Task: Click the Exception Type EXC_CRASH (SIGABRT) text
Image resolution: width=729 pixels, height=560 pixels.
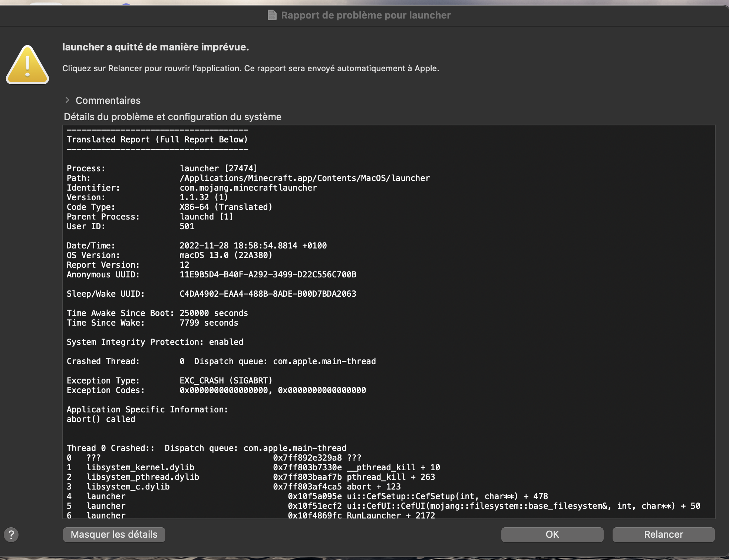Action: coord(226,381)
